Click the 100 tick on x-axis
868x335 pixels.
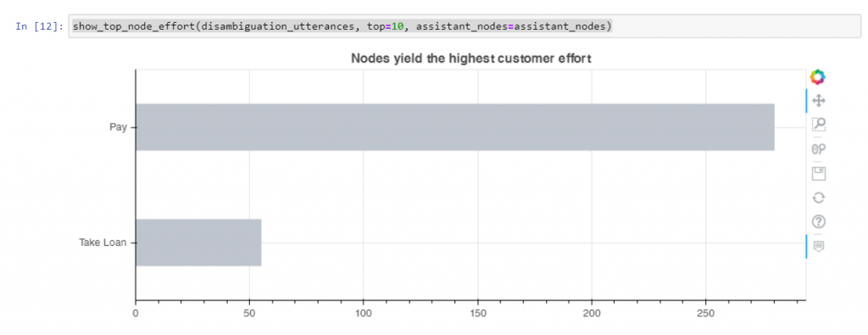(363, 313)
